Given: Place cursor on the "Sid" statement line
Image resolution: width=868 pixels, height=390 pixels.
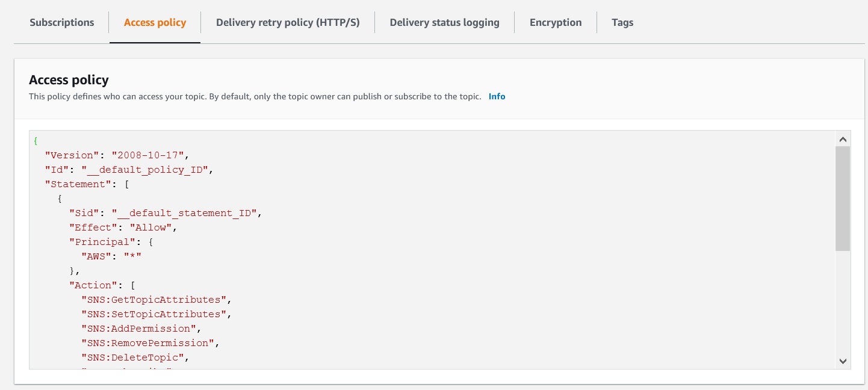Looking at the screenshot, I should [x=166, y=213].
